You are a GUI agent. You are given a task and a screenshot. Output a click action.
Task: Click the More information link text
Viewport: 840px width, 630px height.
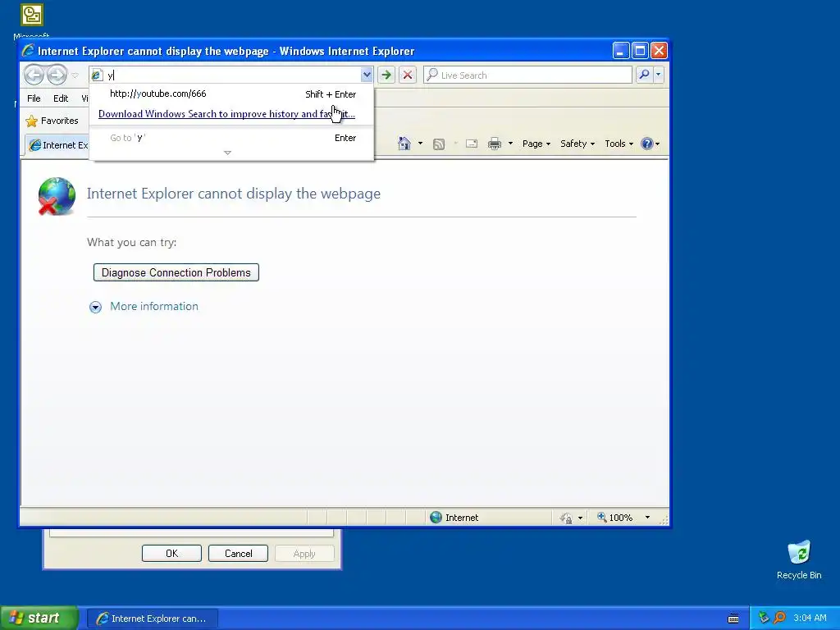[x=154, y=307]
